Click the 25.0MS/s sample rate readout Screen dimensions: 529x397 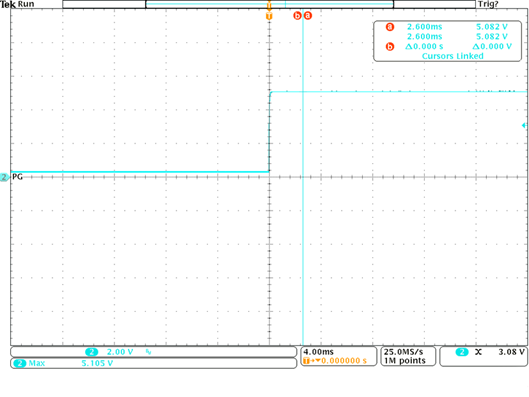pos(403,352)
